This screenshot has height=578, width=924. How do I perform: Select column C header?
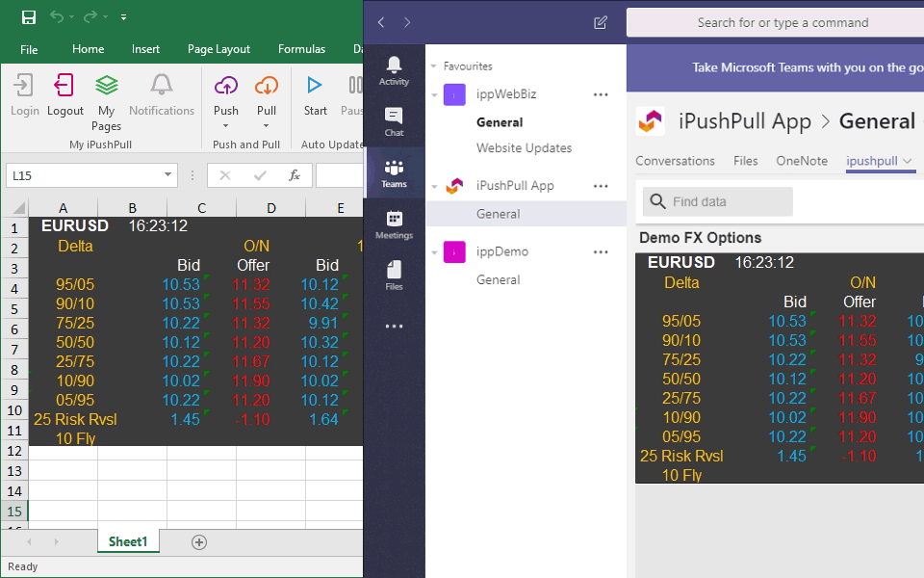(201, 208)
